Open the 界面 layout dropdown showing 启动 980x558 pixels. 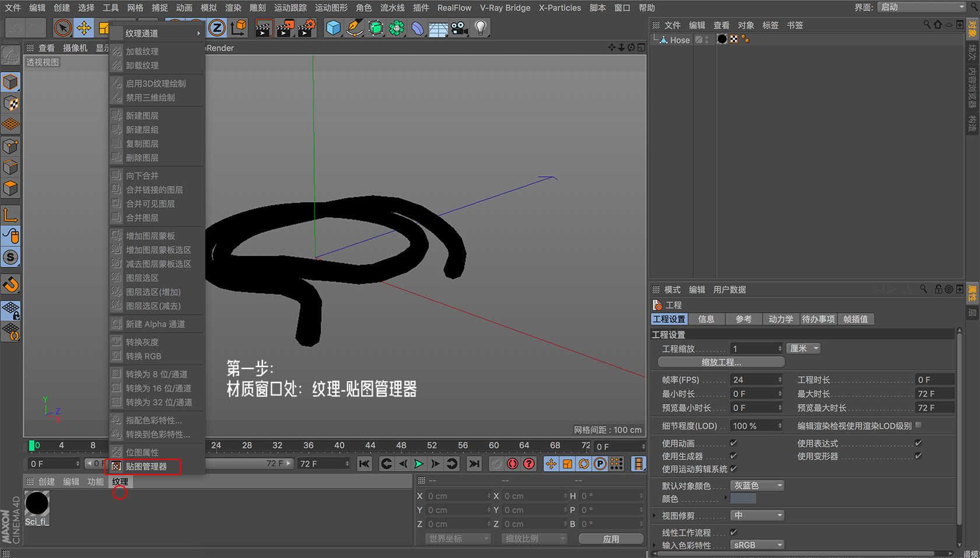(x=922, y=7)
